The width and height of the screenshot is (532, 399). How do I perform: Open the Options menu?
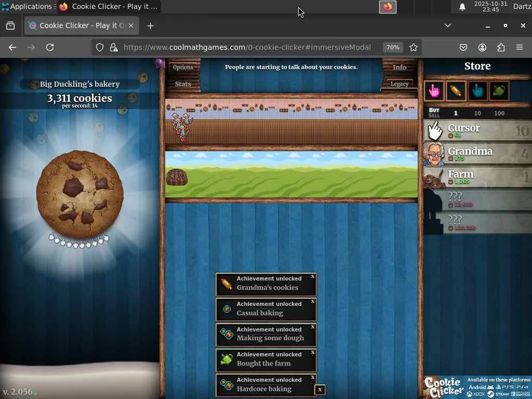(x=183, y=67)
